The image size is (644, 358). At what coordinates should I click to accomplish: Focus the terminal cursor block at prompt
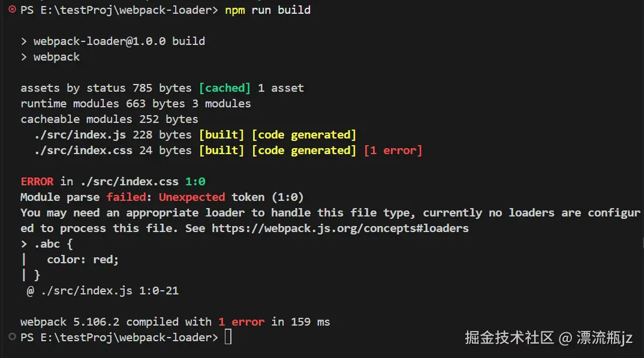tap(228, 337)
